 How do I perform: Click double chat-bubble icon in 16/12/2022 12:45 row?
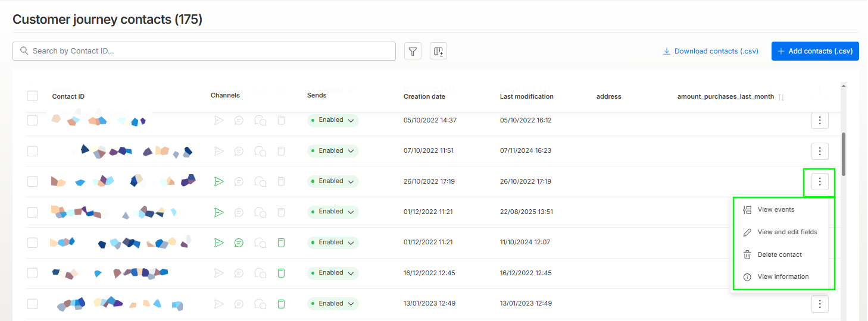(260, 273)
